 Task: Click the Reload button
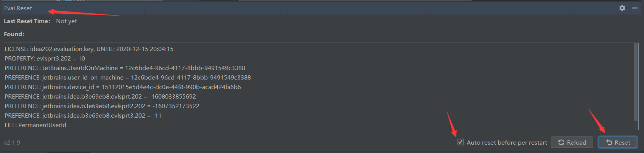tap(572, 142)
